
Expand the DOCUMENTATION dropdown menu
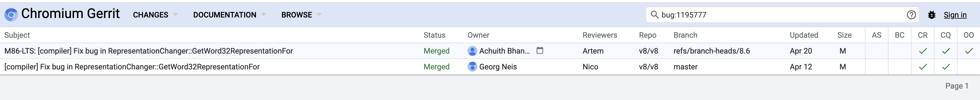click(x=229, y=15)
